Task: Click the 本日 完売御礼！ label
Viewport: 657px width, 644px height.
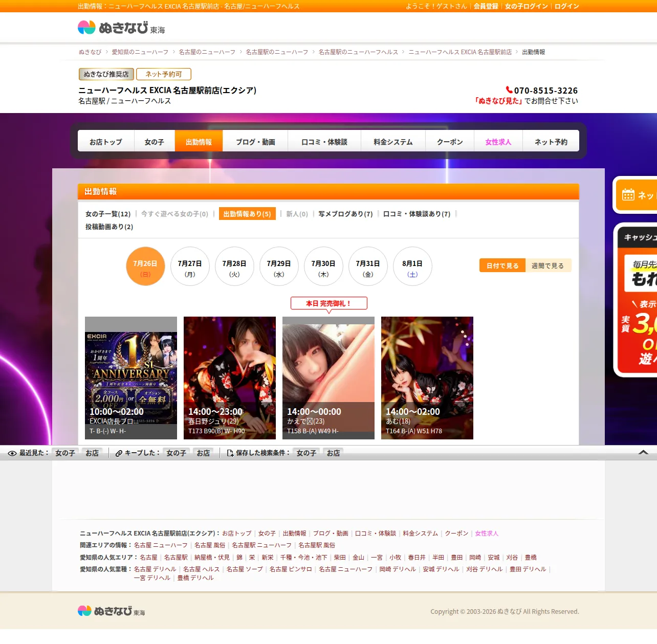Action: (328, 303)
